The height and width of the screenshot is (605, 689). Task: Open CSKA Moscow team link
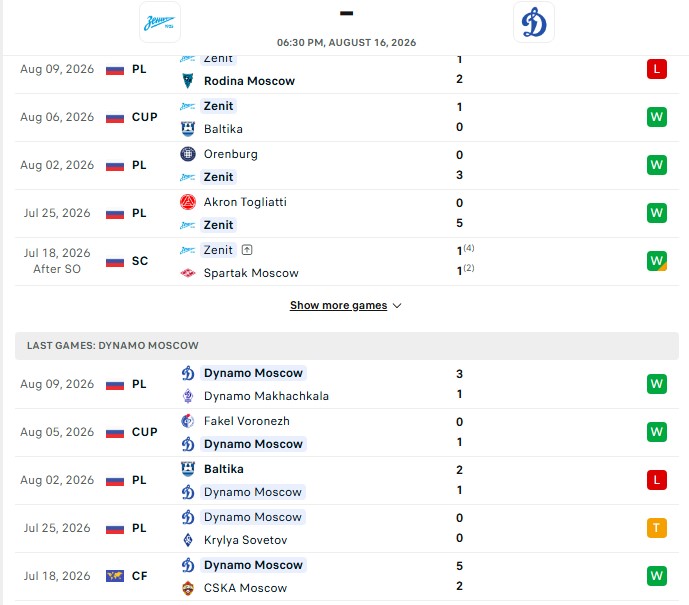click(245, 588)
